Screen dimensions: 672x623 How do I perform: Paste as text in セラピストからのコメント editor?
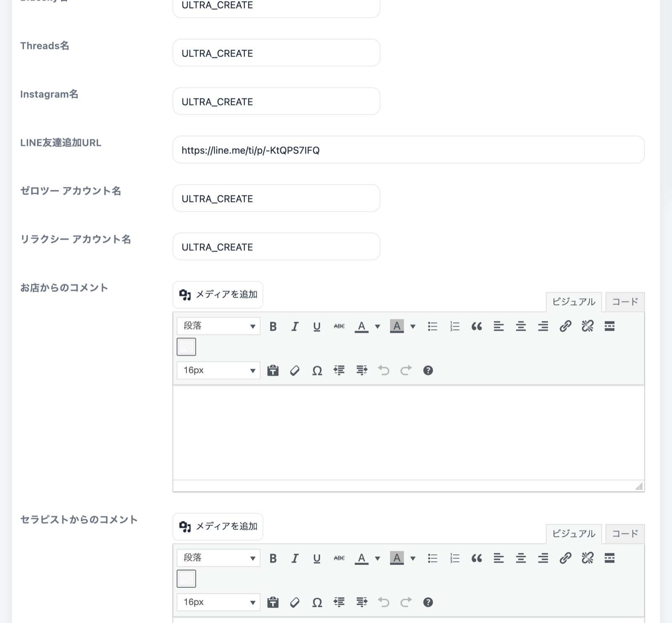click(x=273, y=602)
